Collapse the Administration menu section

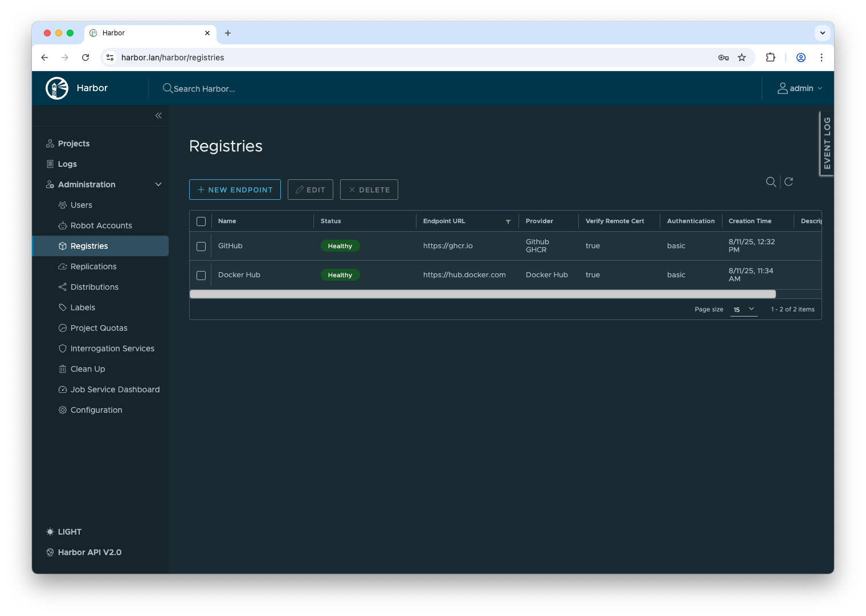pyautogui.click(x=158, y=184)
